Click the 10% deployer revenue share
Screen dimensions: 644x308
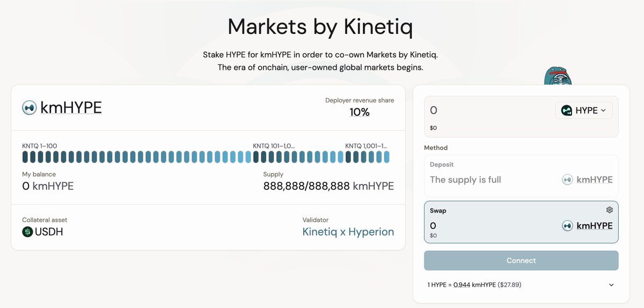pos(360,112)
